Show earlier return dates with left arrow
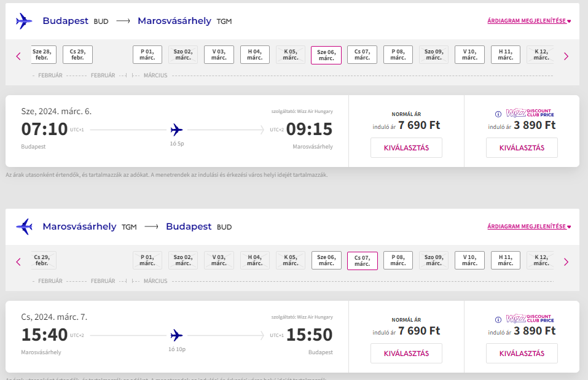 pos(18,262)
